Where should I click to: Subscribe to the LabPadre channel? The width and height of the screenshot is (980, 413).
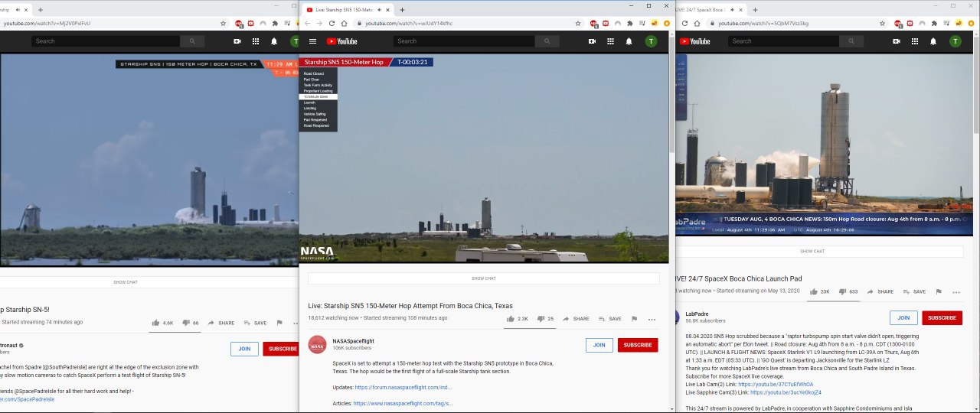pyautogui.click(x=942, y=318)
